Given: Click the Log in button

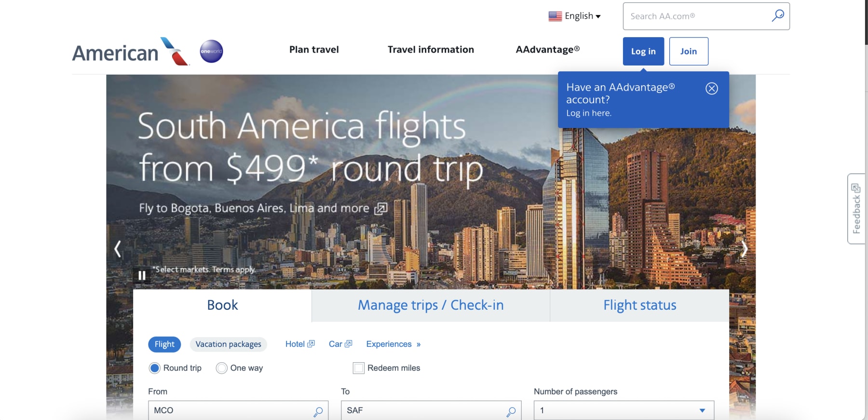Looking at the screenshot, I should point(643,51).
